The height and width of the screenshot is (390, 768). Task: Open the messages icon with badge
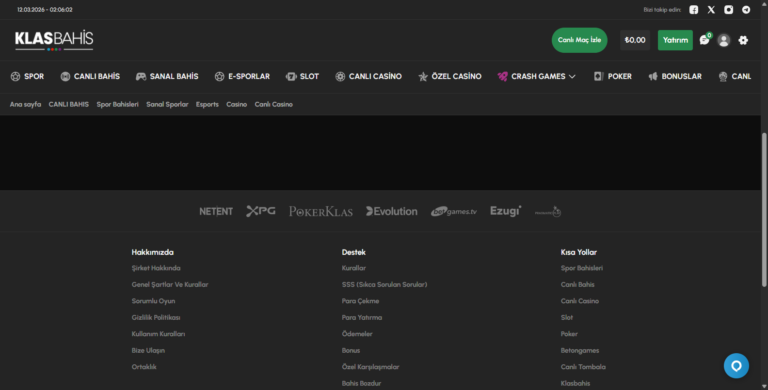click(705, 40)
